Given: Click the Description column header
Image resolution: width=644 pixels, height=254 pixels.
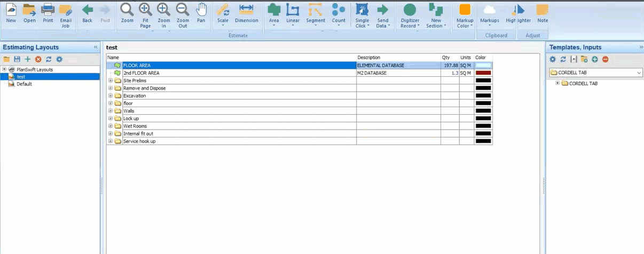Looking at the screenshot, I should tap(398, 58).
